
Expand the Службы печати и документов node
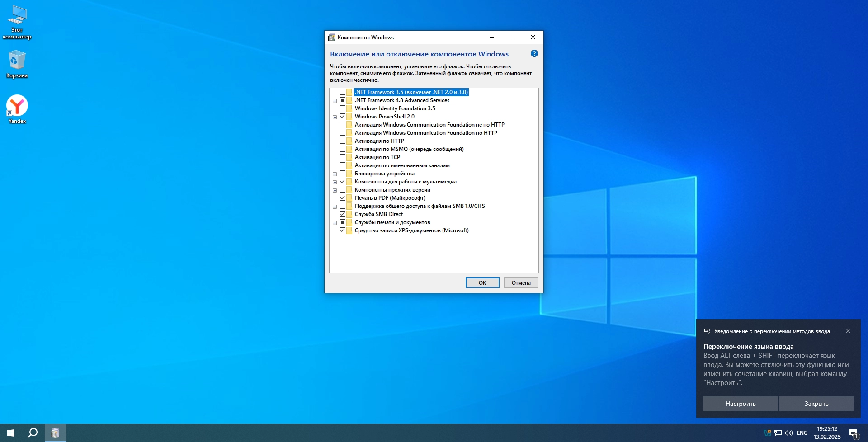point(335,223)
